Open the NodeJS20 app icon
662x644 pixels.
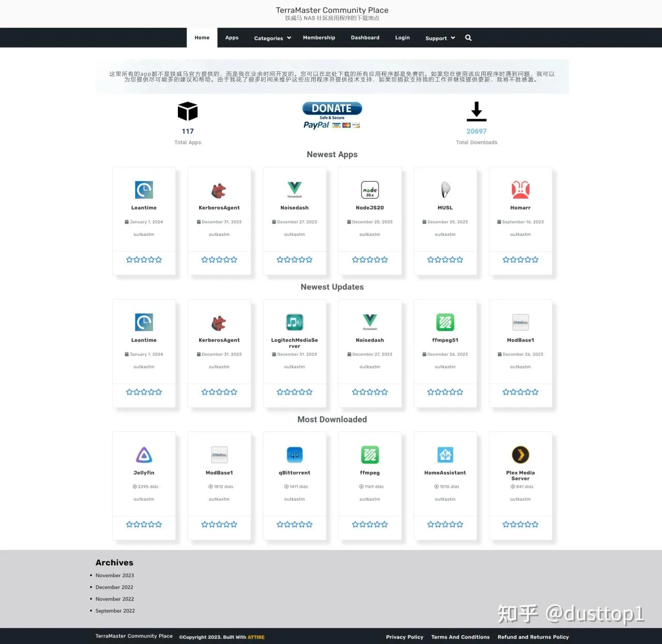coord(370,190)
